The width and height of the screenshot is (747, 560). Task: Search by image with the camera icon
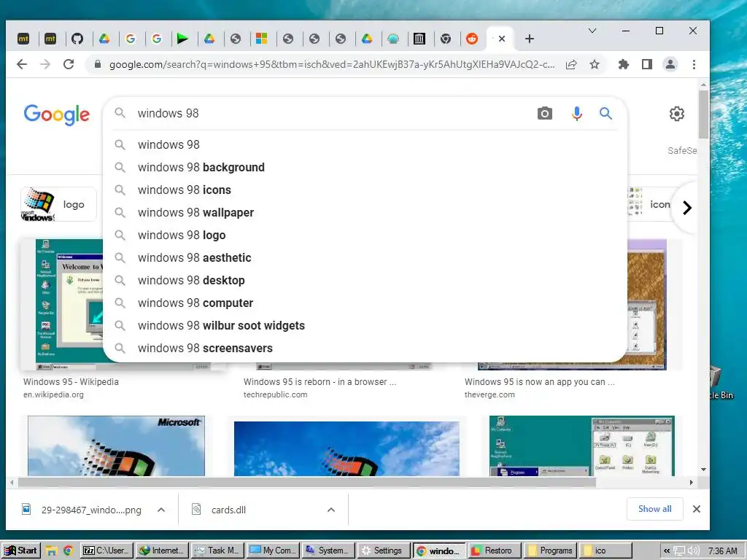544,113
